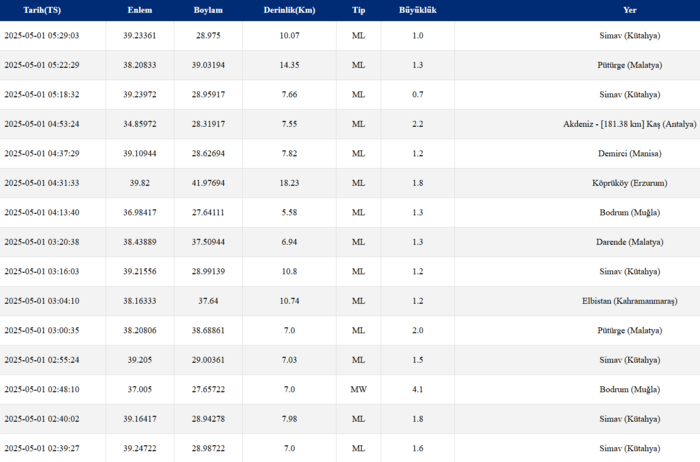This screenshot has height=462, width=700.
Task: Click Simav (Kütahya) in the 05:29:03 row
Action: (x=630, y=36)
